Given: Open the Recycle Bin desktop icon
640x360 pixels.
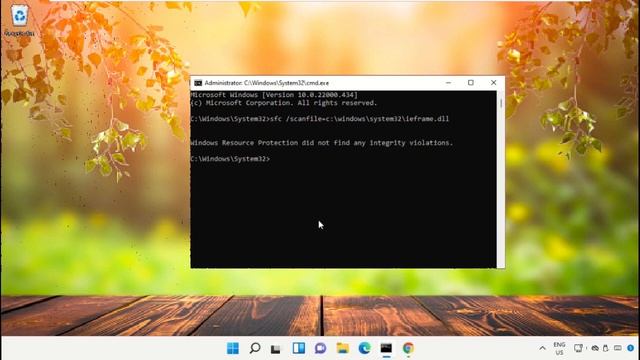Looking at the screenshot, I should [x=19, y=20].
